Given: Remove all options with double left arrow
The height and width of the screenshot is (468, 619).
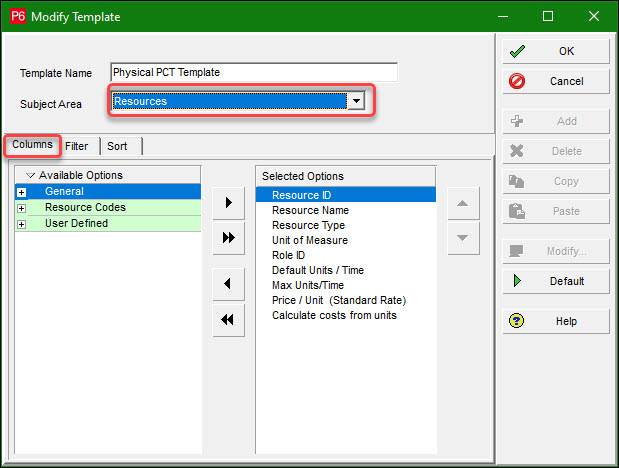Looking at the screenshot, I should pos(229,320).
